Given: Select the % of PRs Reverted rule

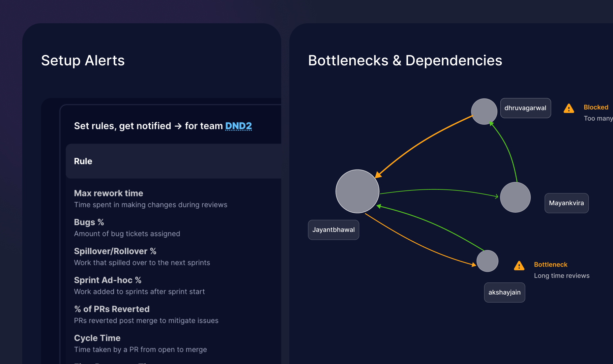Looking at the screenshot, I should [x=112, y=309].
